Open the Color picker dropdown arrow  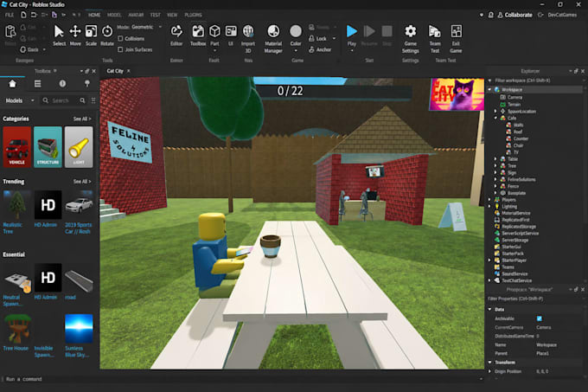296,51
